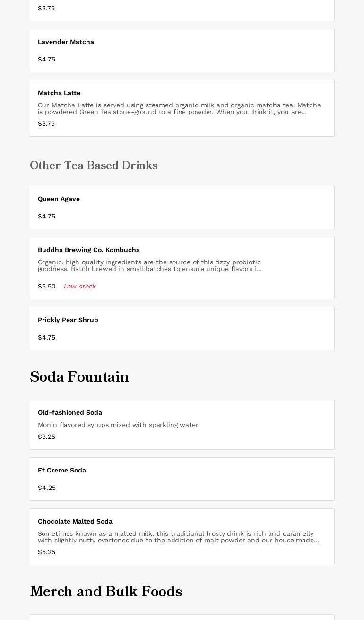Image resolution: width=364 pixels, height=620 pixels.
Task: Click the Monin flavored syrups description
Action: [x=118, y=425]
